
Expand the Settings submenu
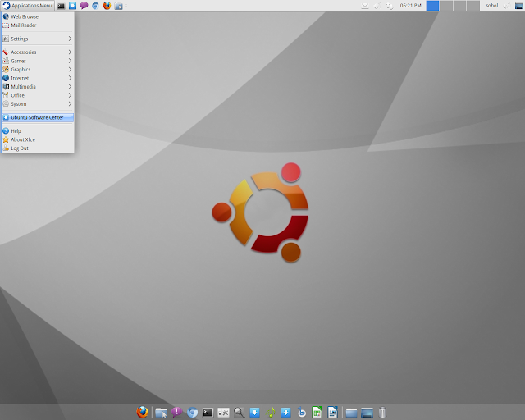point(38,39)
